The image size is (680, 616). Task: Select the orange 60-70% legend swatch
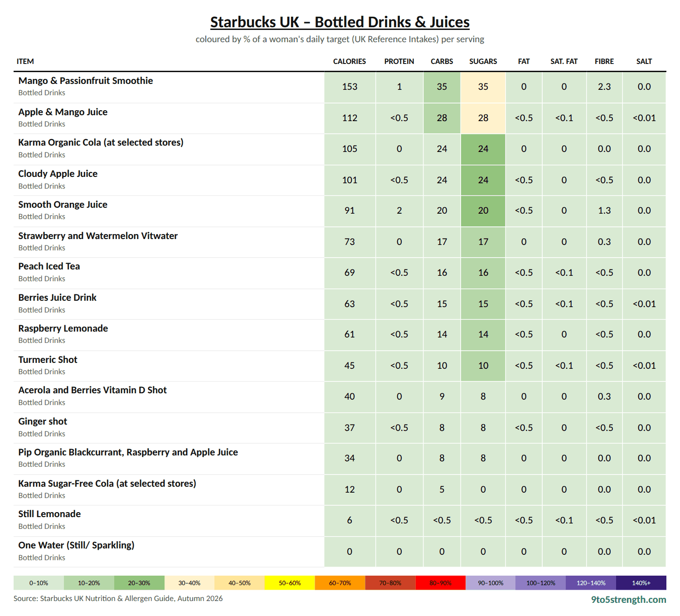click(340, 583)
